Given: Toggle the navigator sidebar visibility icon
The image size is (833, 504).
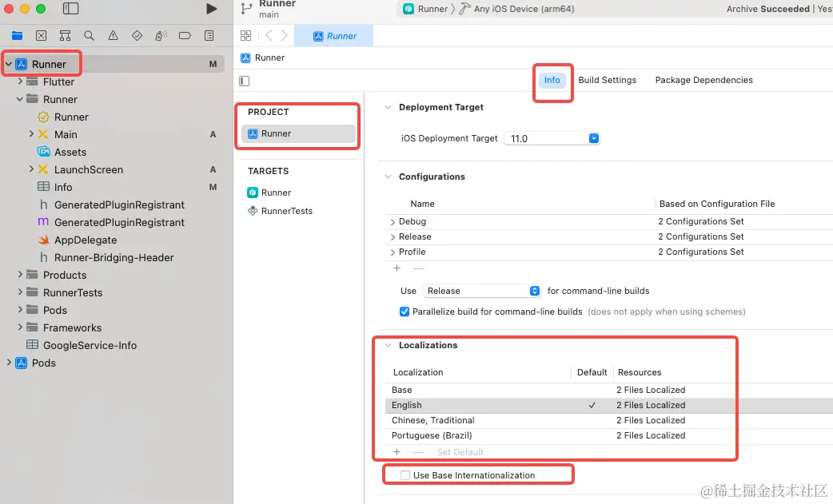Looking at the screenshot, I should coord(70,9).
